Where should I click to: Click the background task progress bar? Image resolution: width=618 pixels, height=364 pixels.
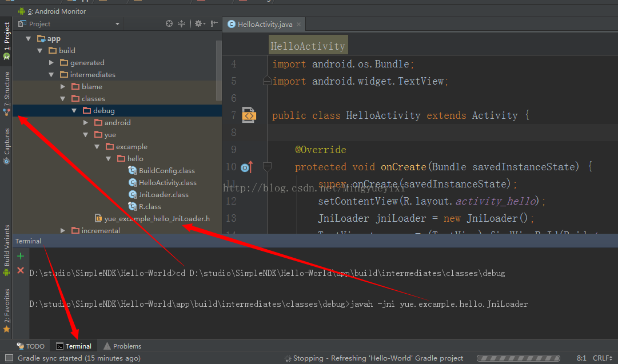pos(519,358)
